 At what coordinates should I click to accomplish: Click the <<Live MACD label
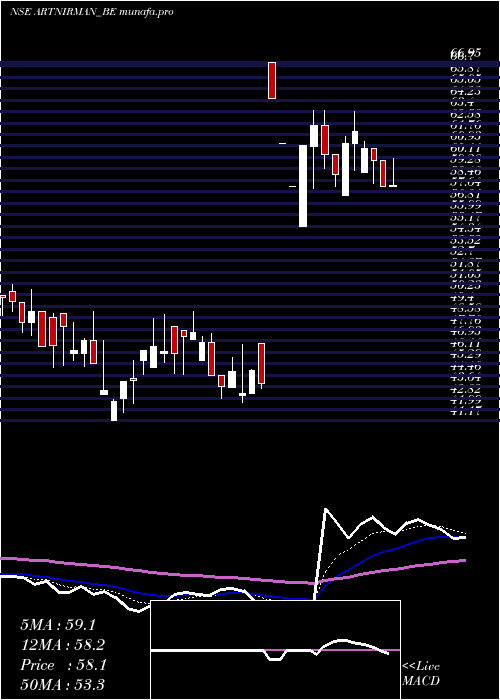point(421,674)
